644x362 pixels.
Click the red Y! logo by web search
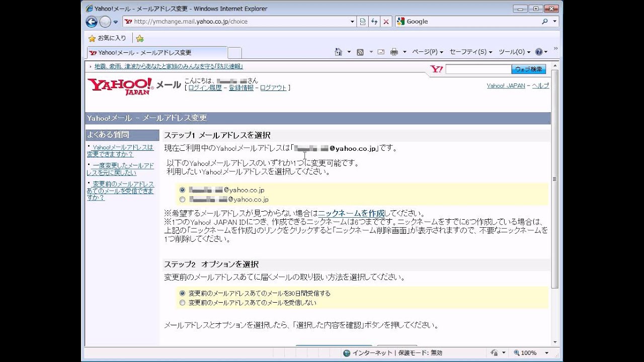(x=437, y=69)
